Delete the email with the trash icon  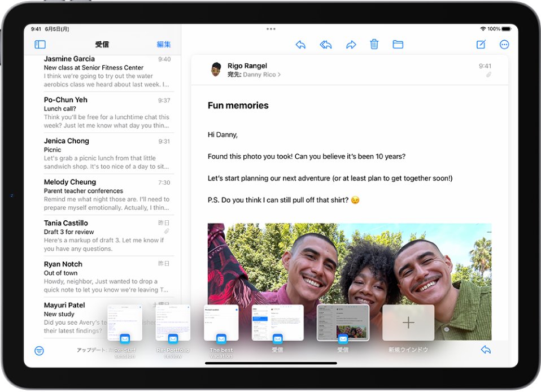pos(374,44)
